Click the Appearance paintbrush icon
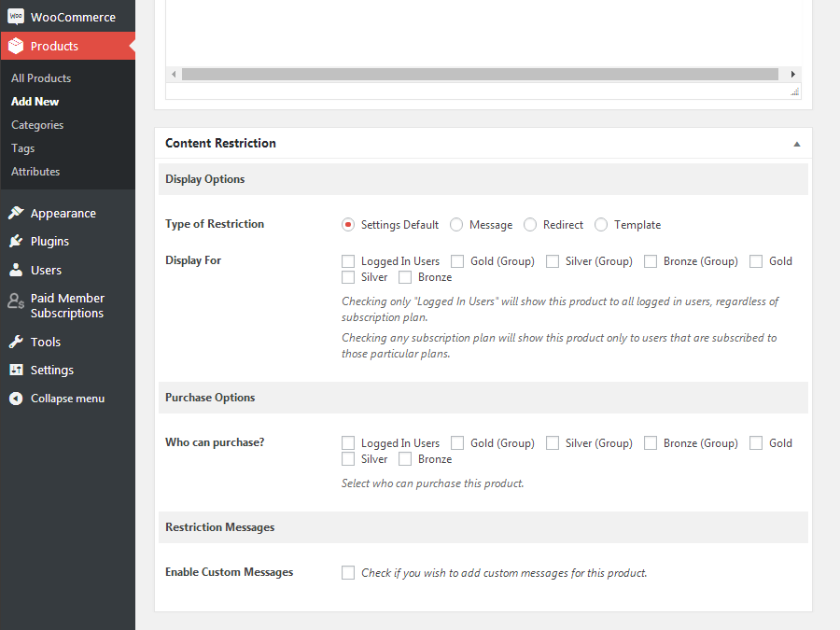Screen dimensions: 840x630 [x=16, y=213]
